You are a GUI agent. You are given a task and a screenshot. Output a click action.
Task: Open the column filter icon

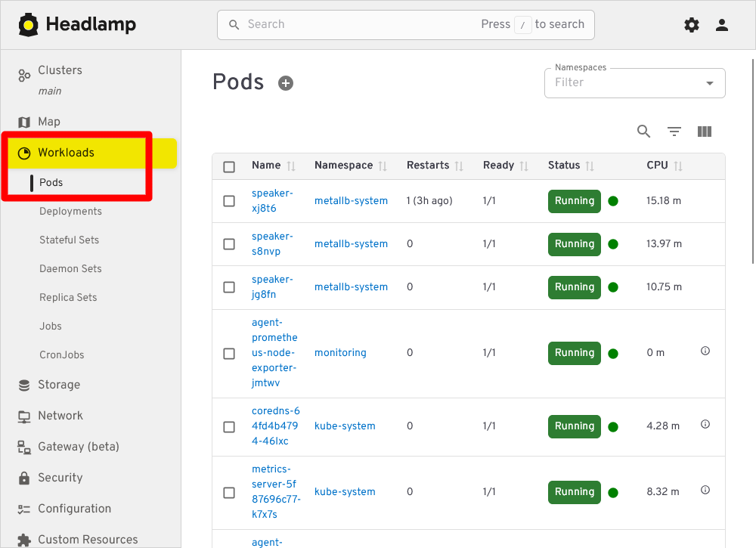pos(674,132)
